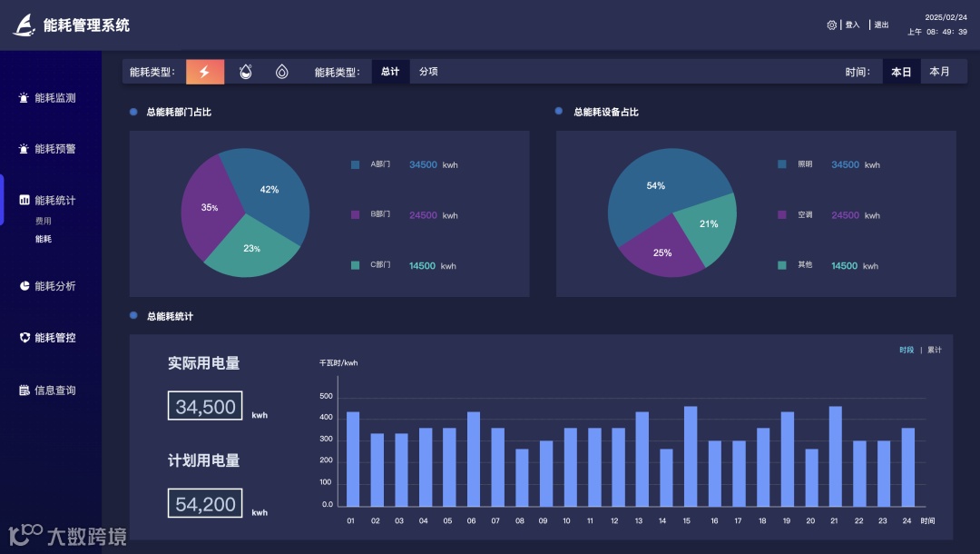Image resolution: width=980 pixels, height=554 pixels.
Task: Click the sailboat logo of 能耗管理系统
Action: click(x=24, y=25)
